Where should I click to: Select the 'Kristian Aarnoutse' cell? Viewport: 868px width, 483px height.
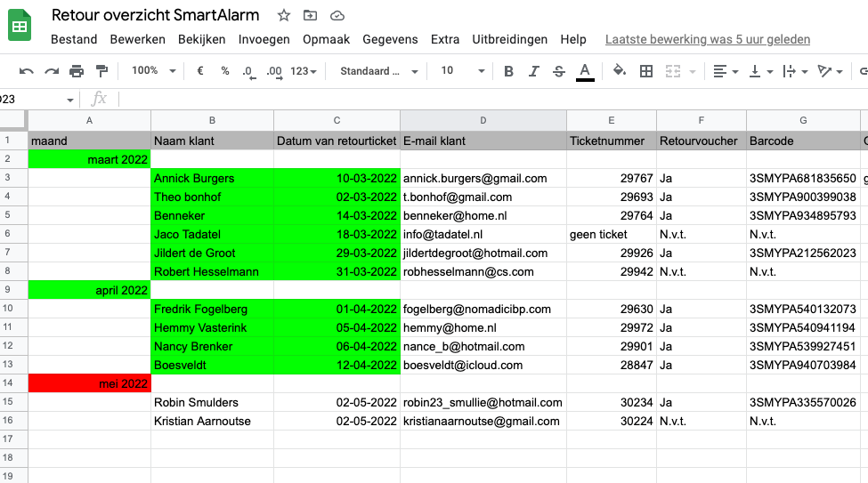(x=212, y=421)
